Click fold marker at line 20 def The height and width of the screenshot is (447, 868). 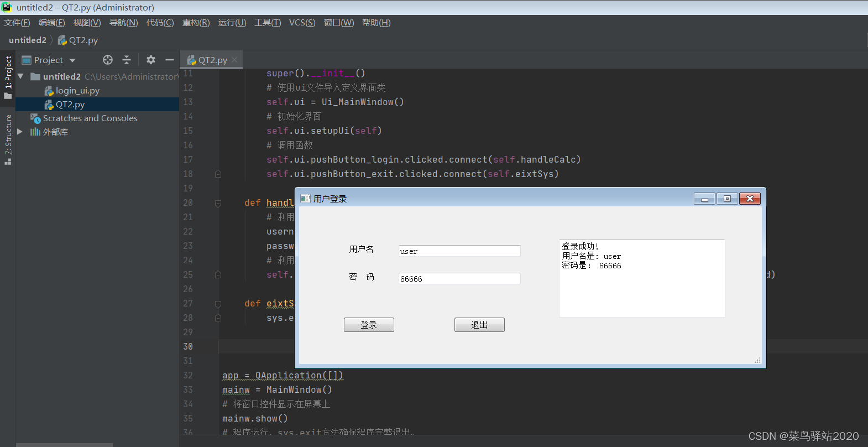pyautogui.click(x=218, y=203)
